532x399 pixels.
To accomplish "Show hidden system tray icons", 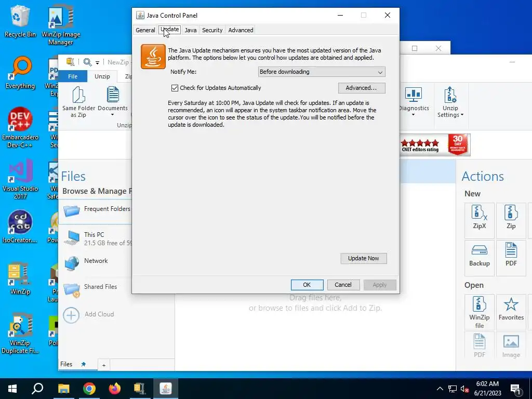I will (440, 389).
